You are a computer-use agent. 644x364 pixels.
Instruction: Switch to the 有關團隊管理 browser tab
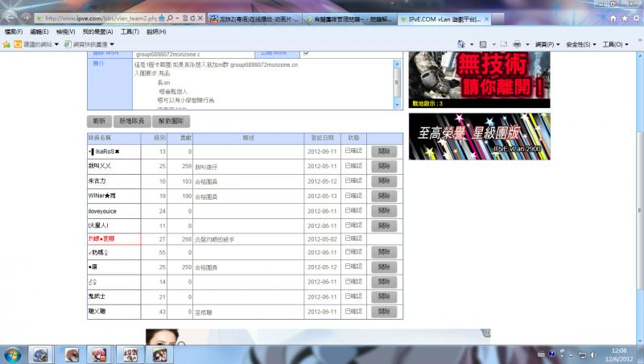350,19
